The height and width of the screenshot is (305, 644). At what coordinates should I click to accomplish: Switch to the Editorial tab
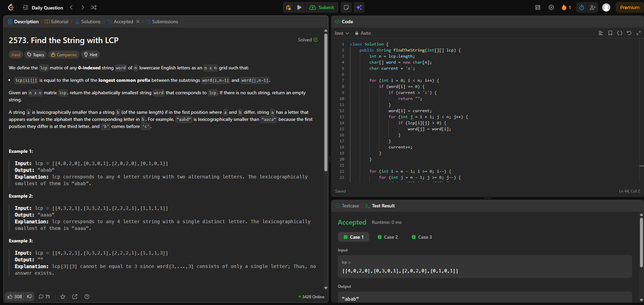tap(57, 22)
